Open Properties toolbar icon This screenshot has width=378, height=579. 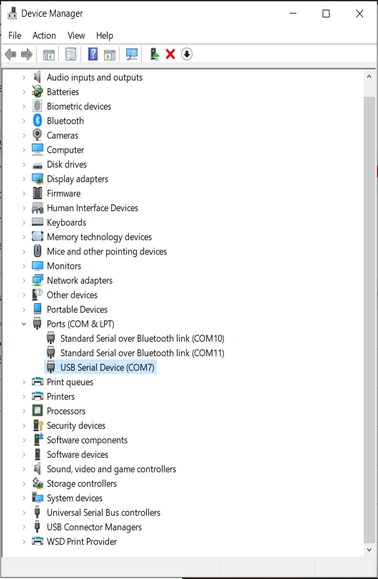click(71, 54)
